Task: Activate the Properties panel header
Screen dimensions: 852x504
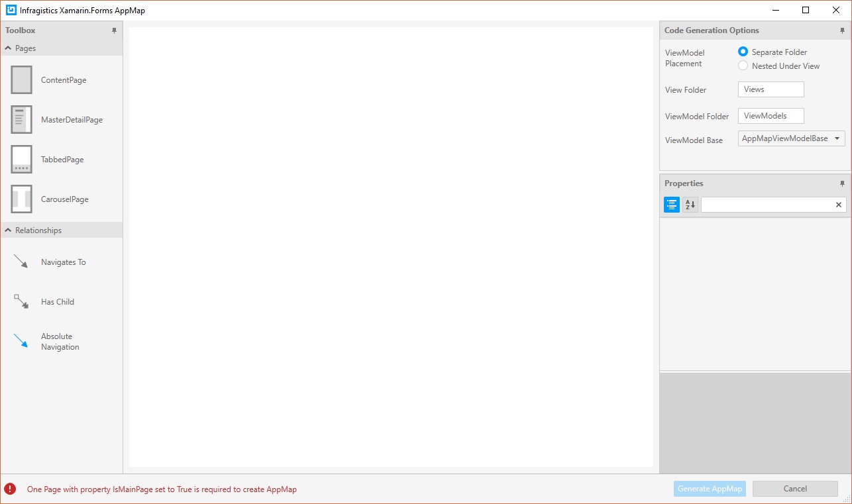Action: (x=684, y=183)
